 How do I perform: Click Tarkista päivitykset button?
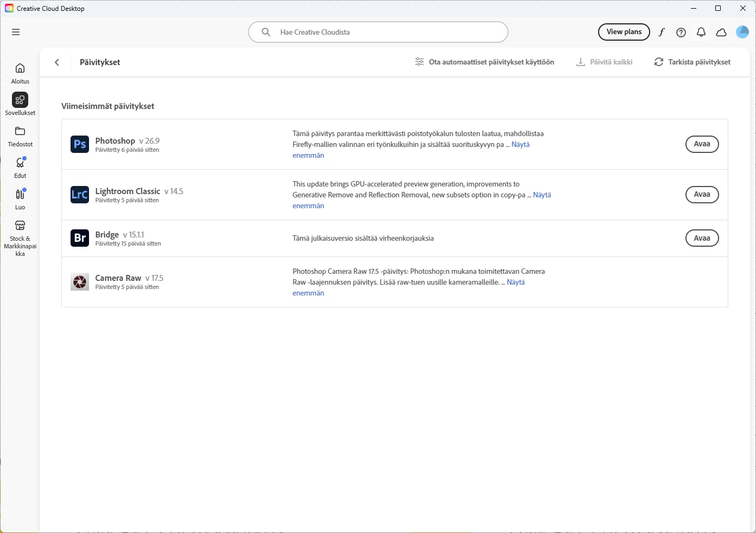692,62
